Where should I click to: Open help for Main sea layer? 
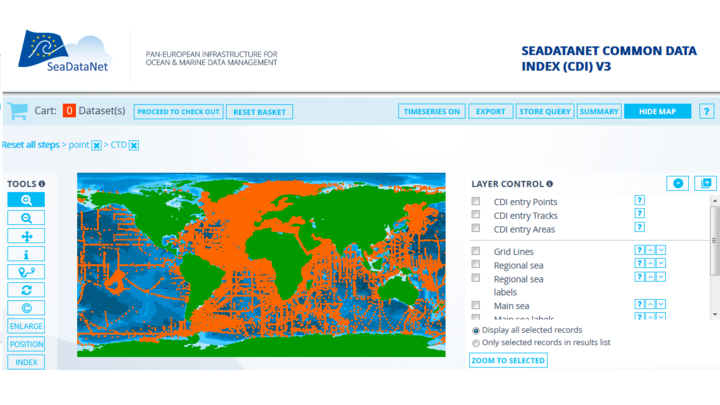pyautogui.click(x=639, y=304)
